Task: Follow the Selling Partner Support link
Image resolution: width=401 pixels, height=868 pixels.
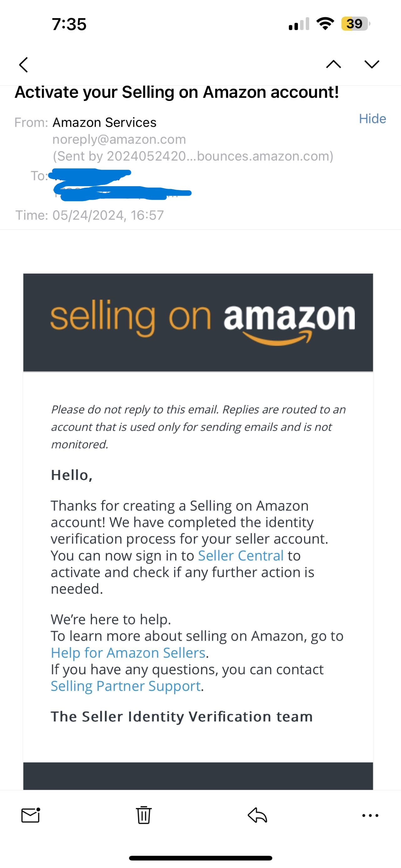Action: [x=126, y=686]
